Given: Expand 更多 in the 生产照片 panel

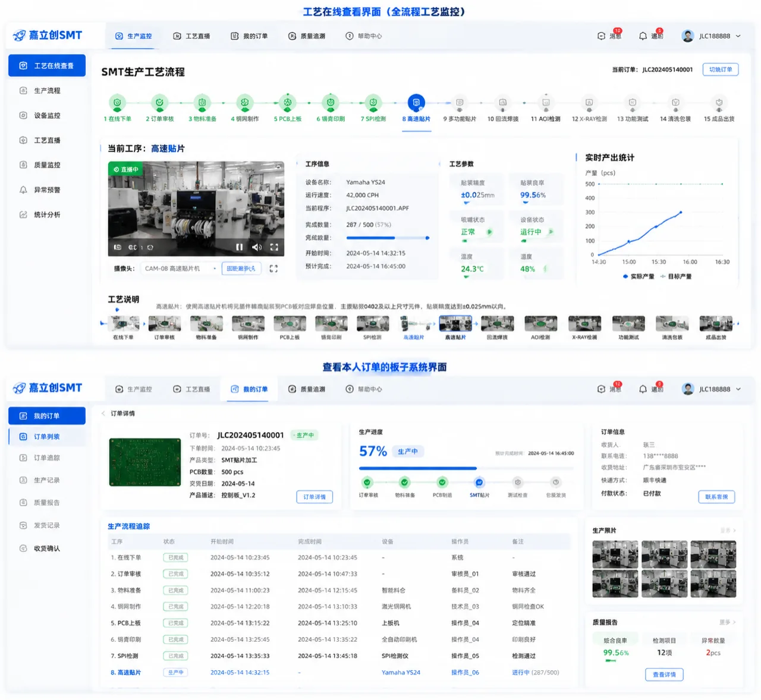Looking at the screenshot, I should click(x=728, y=530).
